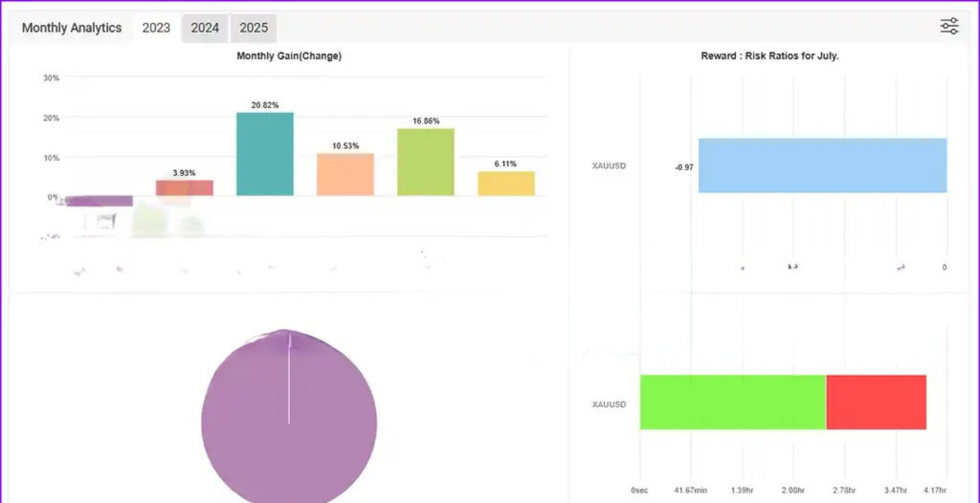Viewport: 980px width, 503px height.
Task: Click the red segment of XAUUSD bar
Action: click(x=876, y=402)
